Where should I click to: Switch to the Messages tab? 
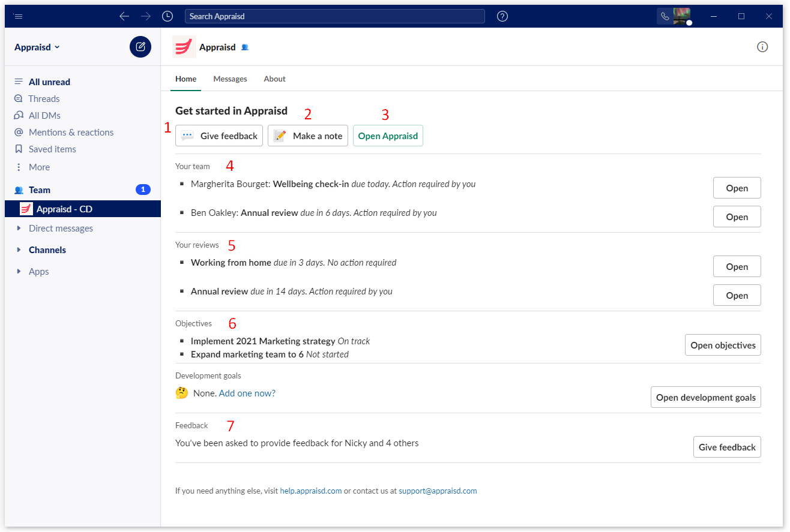pyautogui.click(x=230, y=79)
